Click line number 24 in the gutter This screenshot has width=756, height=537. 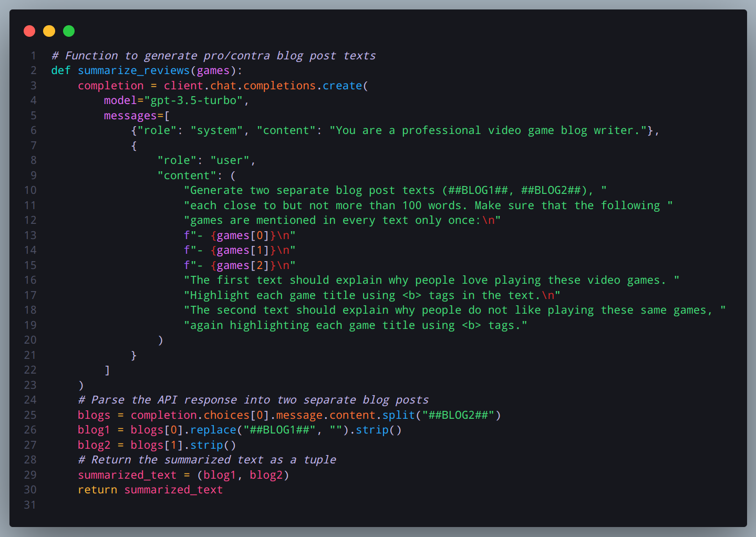[30, 400]
